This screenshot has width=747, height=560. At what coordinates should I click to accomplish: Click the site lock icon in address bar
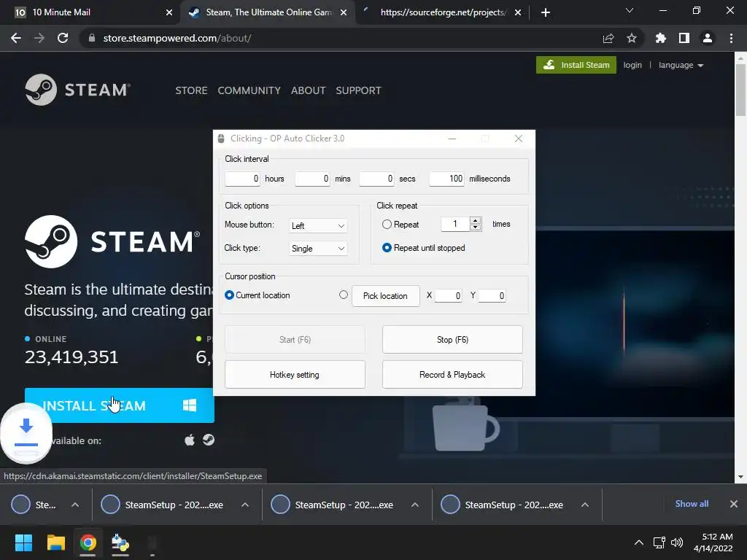click(92, 38)
